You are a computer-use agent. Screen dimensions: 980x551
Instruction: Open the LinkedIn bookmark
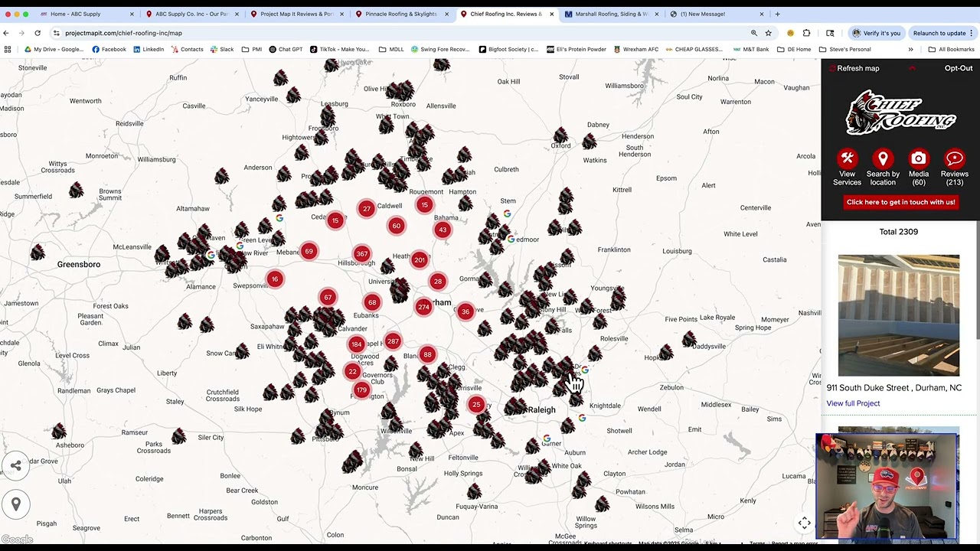(x=149, y=49)
